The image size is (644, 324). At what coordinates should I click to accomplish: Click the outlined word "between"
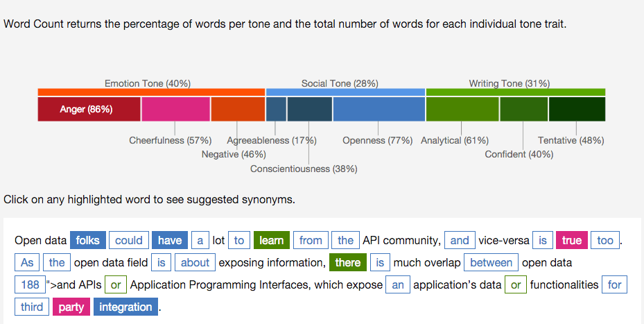click(x=491, y=262)
